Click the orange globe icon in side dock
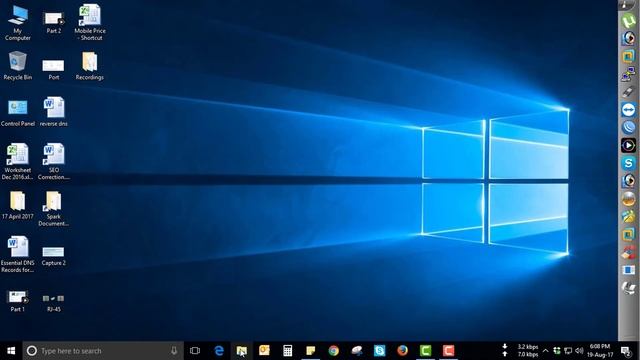This screenshot has width=640, height=360. coord(629,199)
